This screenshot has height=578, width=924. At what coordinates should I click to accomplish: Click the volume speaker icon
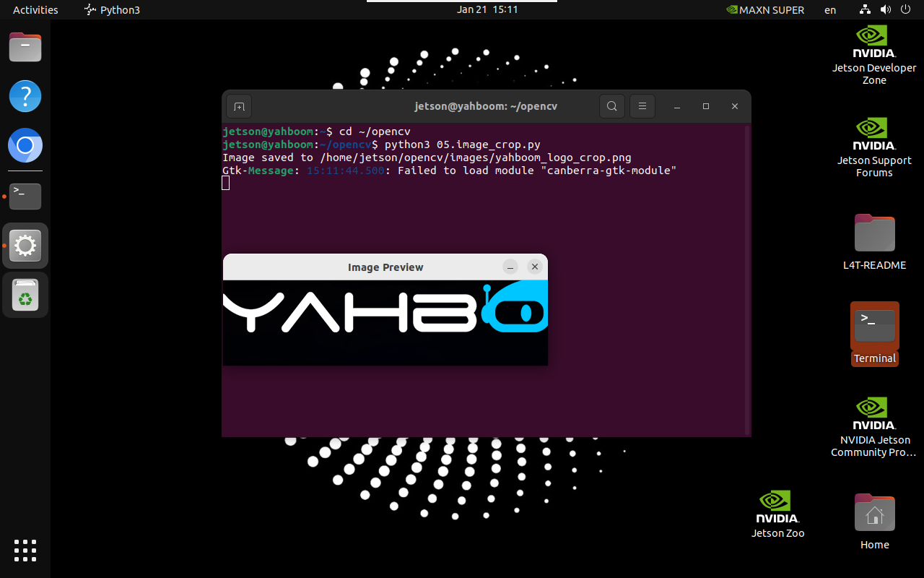(886, 10)
